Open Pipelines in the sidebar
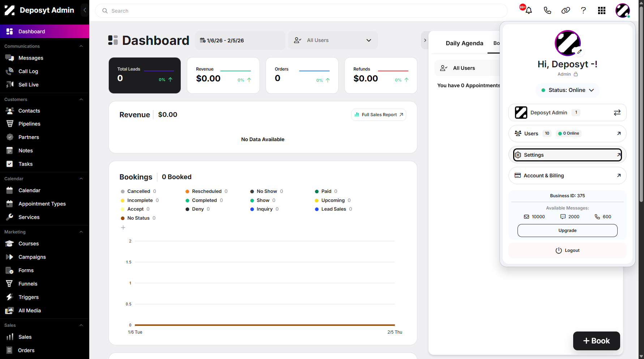 pos(44,124)
